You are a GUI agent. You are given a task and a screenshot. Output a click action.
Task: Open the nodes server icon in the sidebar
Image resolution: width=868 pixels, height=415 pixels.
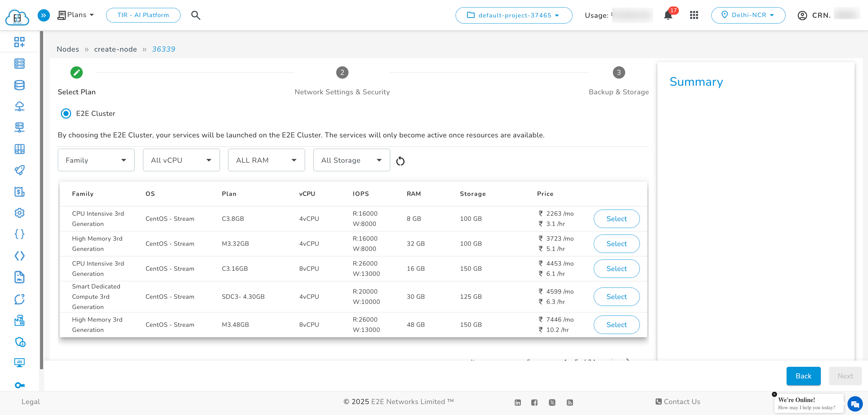click(19, 64)
